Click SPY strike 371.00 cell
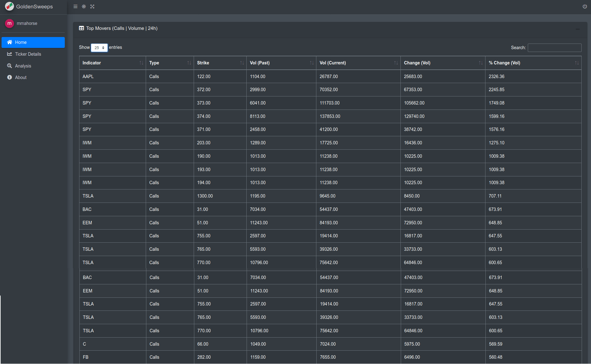This screenshot has height=364, width=591. tap(220, 129)
